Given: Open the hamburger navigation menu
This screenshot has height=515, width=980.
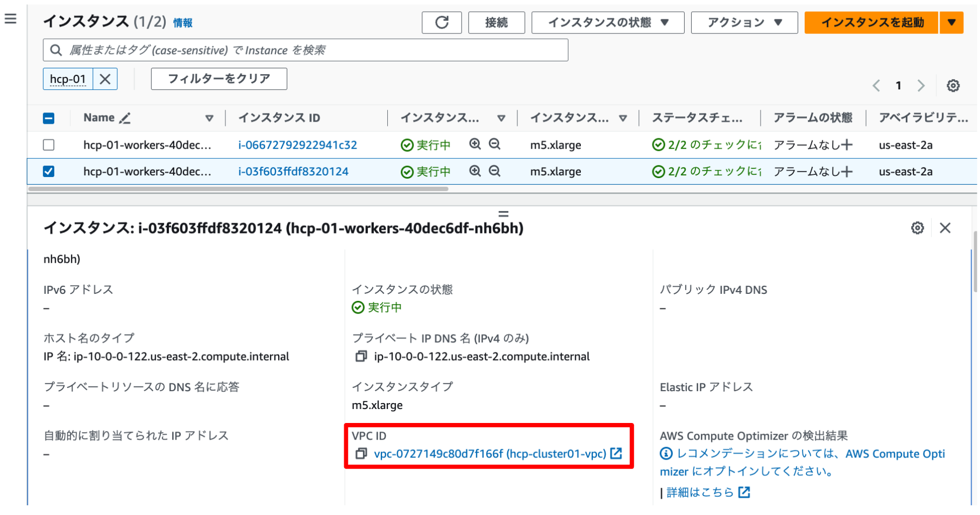Looking at the screenshot, I should point(10,19).
